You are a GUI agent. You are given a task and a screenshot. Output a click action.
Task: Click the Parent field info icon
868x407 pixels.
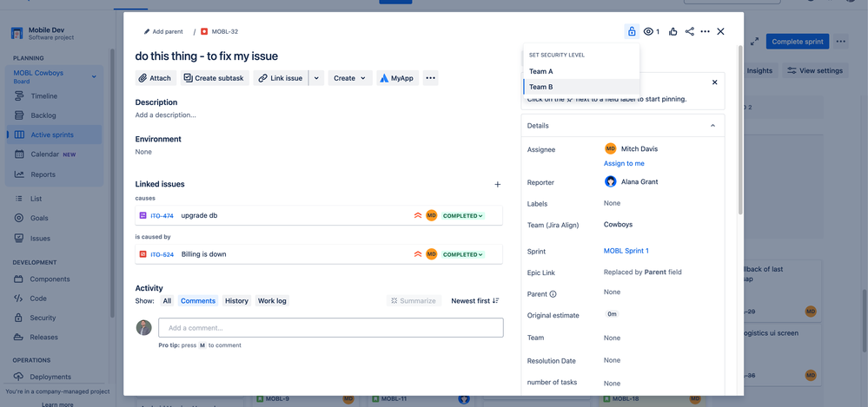click(x=553, y=294)
